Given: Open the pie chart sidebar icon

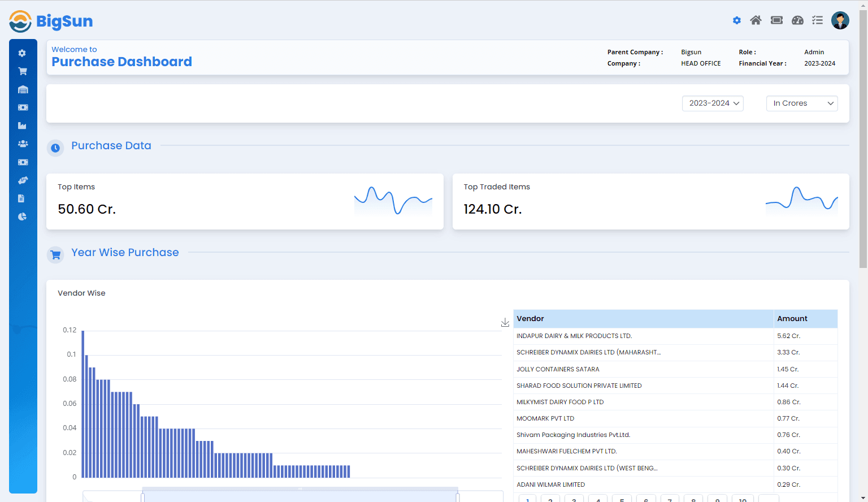Looking at the screenshot, I should tap(23, 217).
